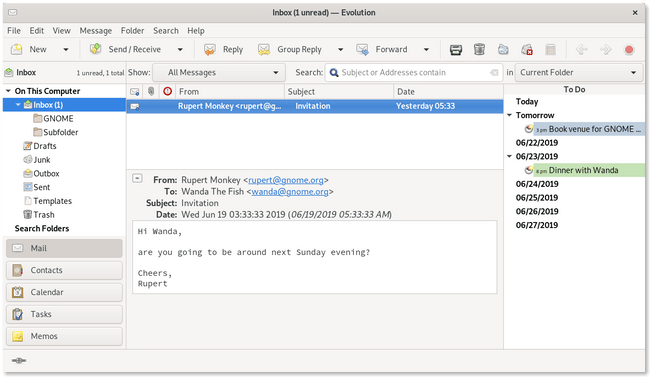Open the Show All Messages dropdown

(x=219, y=73)
